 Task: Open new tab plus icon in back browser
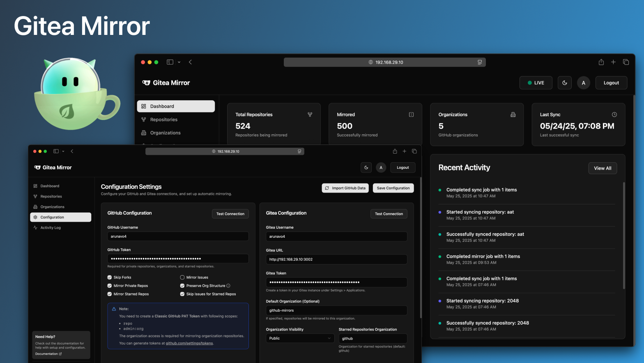613,62
